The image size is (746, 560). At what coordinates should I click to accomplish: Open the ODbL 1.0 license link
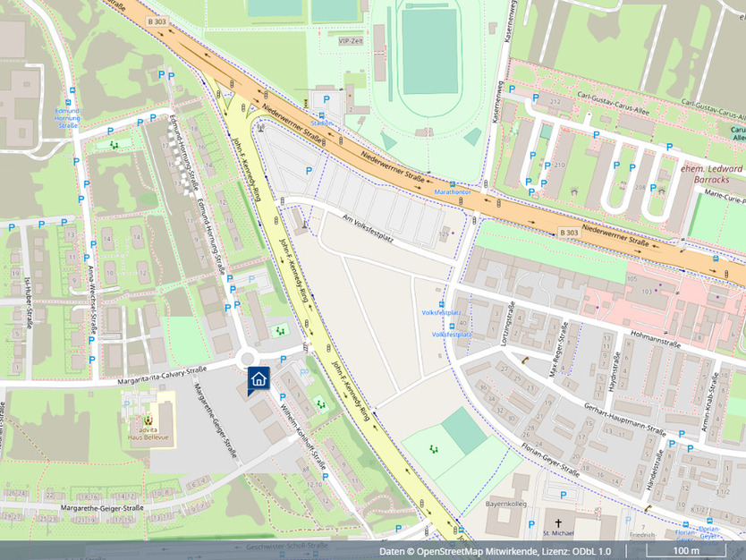(x=591, y=551)
